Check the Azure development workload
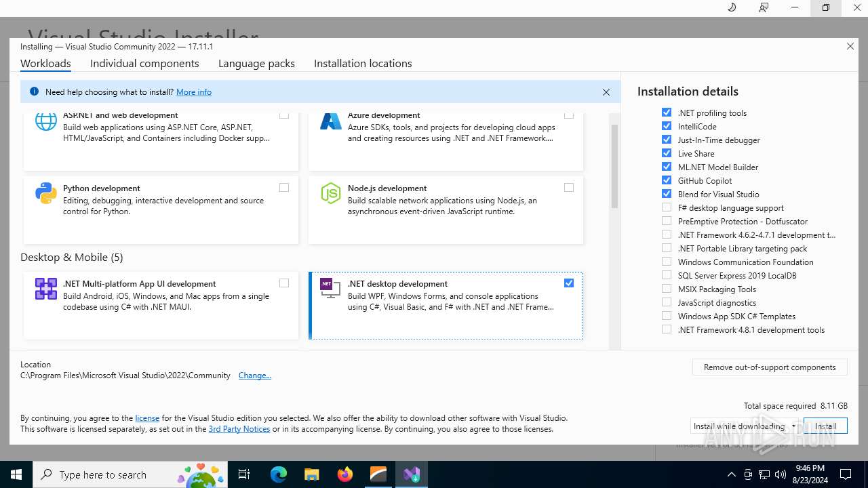Image resolution: width=868 pixels, height=488 pixels. (x=569, y=115)
